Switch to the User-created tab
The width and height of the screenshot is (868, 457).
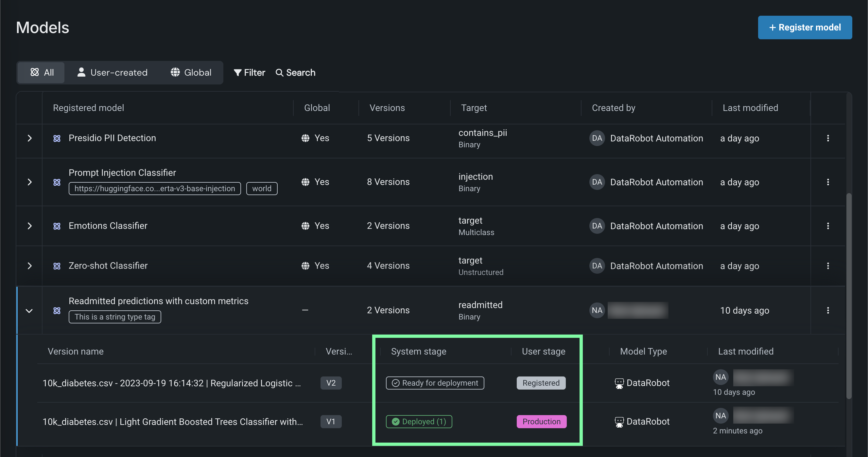click(113, 73)
